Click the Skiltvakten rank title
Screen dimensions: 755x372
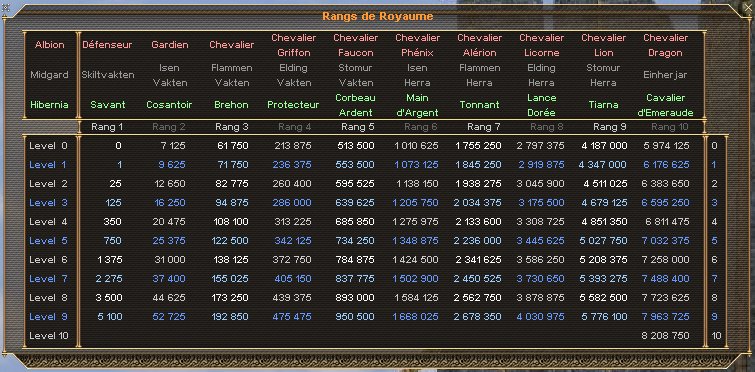click(x=107, y=75)
